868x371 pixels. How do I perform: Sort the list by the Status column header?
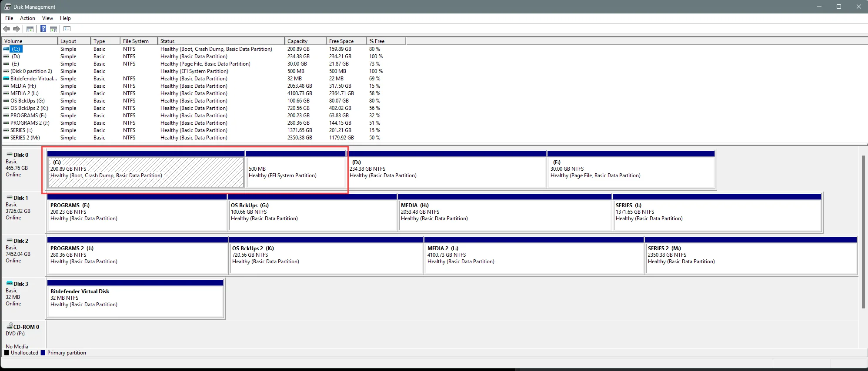tap(221, 41)
